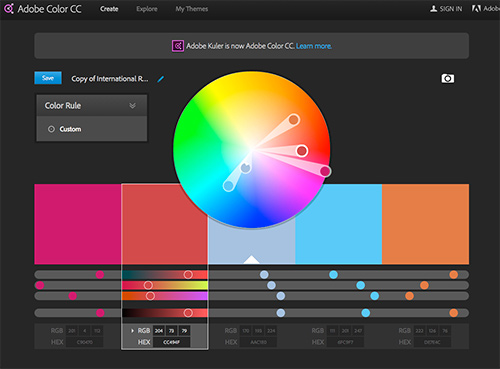Viewport: 500px width, 369px height.
Task: Click the RGB field showing 170
Action: click(246, 331)
